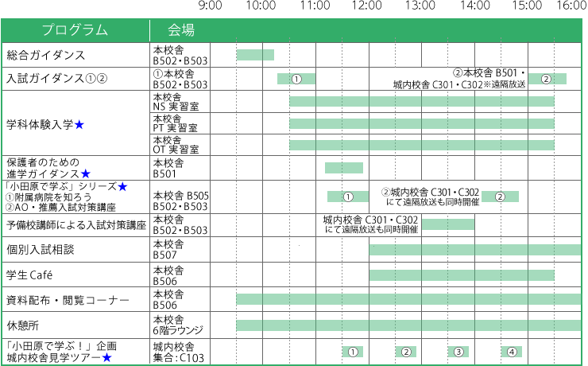Click the star after 城内校舎見学ツアー
The height and width of the screenshot is (366, 588).
click(106, 358)
